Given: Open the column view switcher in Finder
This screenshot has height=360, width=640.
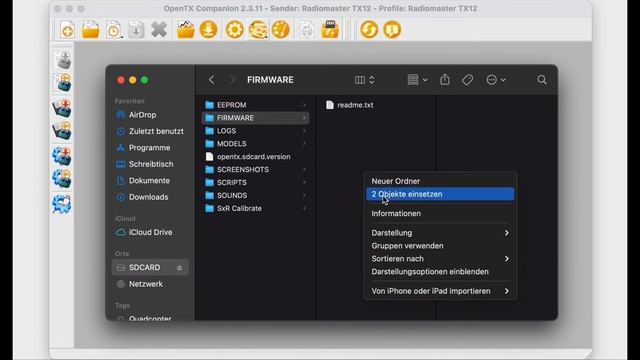Looking at the screenshot, I should point(364,80).
